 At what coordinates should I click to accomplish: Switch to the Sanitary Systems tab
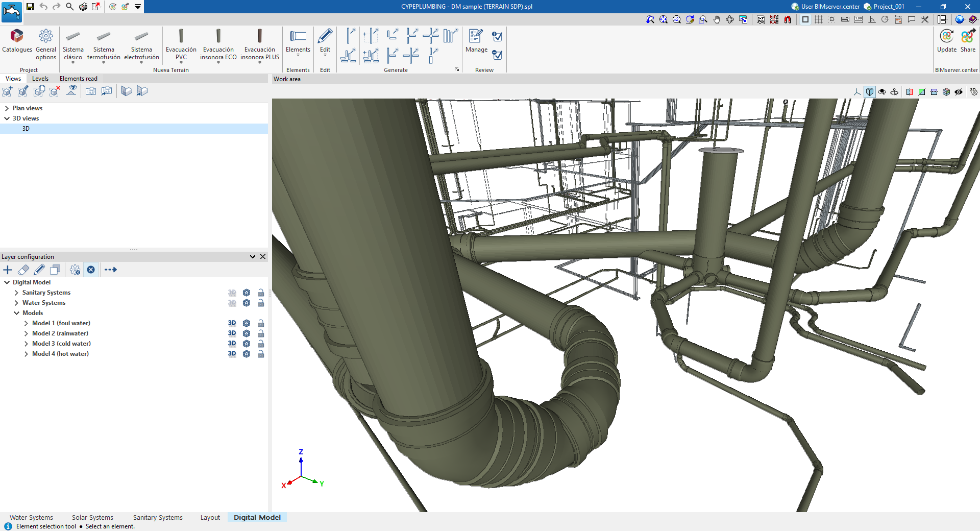(157, 517)
